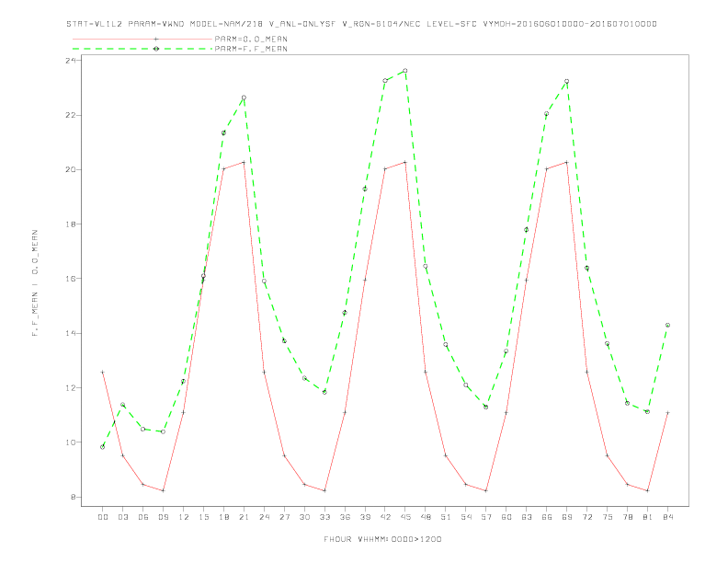Click the PARM=F.F_MEAN legend label

[x=251, y=49]
